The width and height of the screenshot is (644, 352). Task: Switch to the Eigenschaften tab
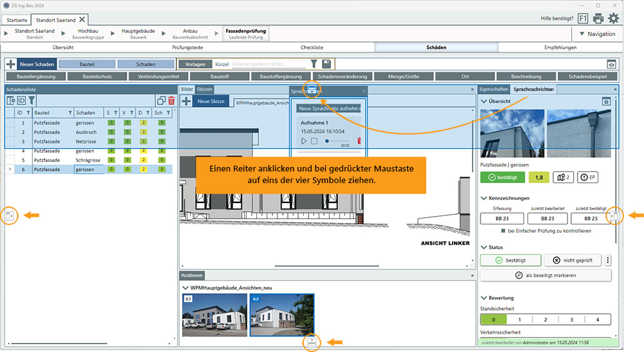pyautogui.click(x=494, y=89)
